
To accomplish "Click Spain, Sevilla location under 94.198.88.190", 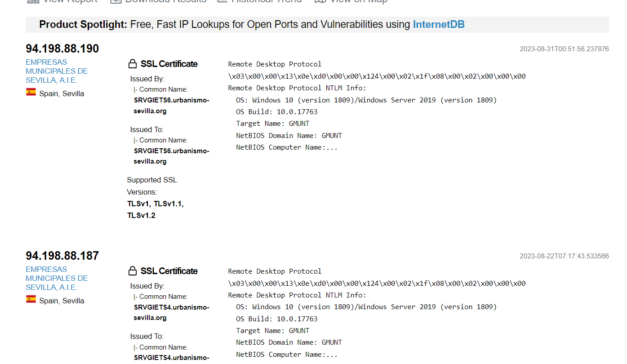I will click(x=62, y=93).
